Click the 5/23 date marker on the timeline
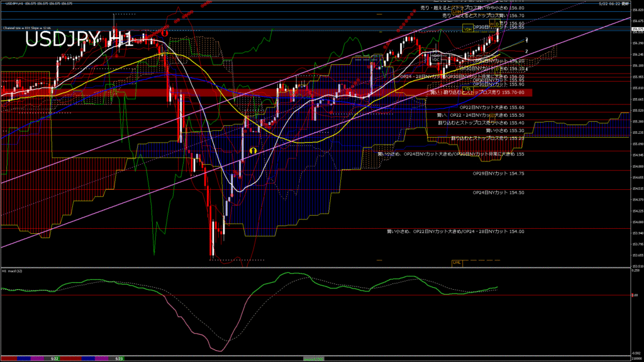The image size is (644, 362). (119, 359)
